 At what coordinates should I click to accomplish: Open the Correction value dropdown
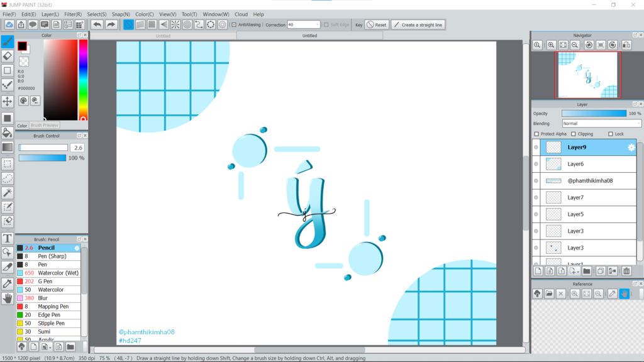(317, 25)
